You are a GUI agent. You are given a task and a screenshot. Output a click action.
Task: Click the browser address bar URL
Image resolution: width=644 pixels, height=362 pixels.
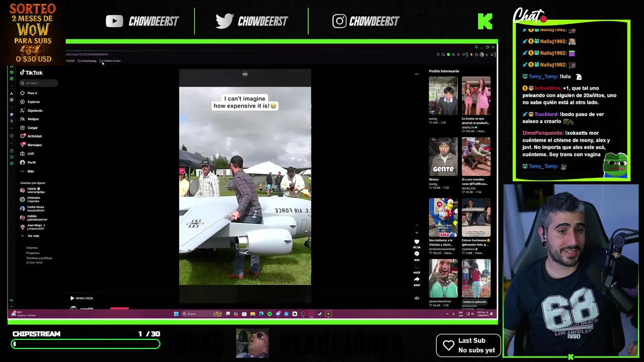87,54
